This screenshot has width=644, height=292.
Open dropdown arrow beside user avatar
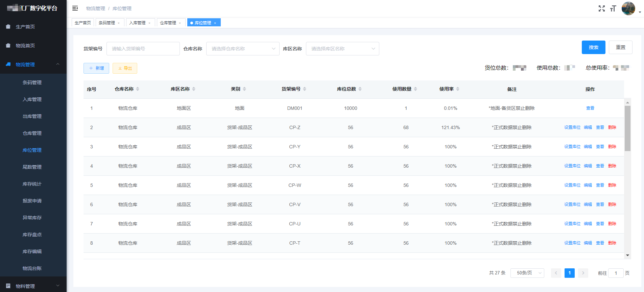coord(640,12)
